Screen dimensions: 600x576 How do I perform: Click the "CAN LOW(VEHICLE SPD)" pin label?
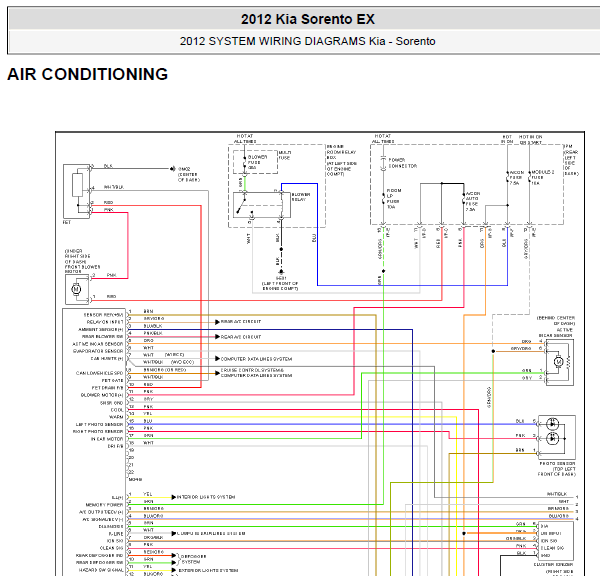99,373
